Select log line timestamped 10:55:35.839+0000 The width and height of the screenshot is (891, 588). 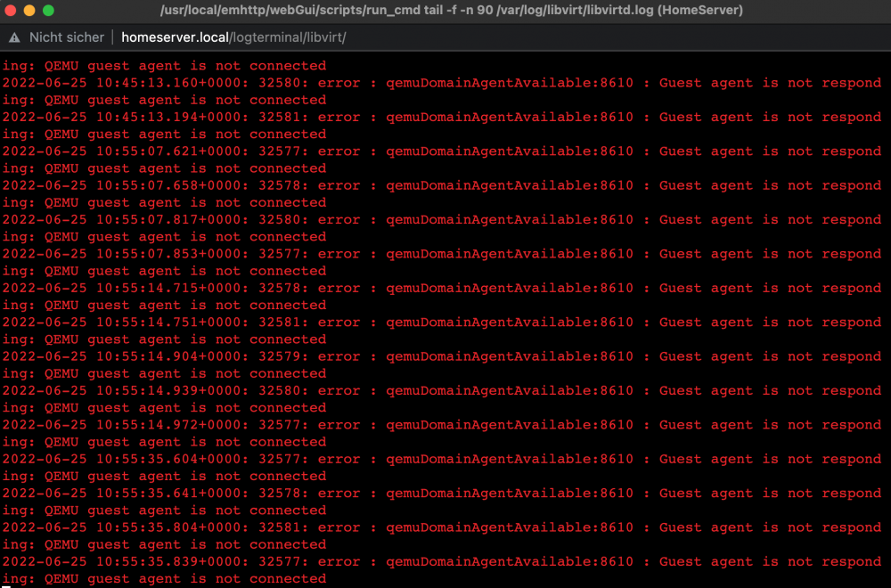click(442, 561)
